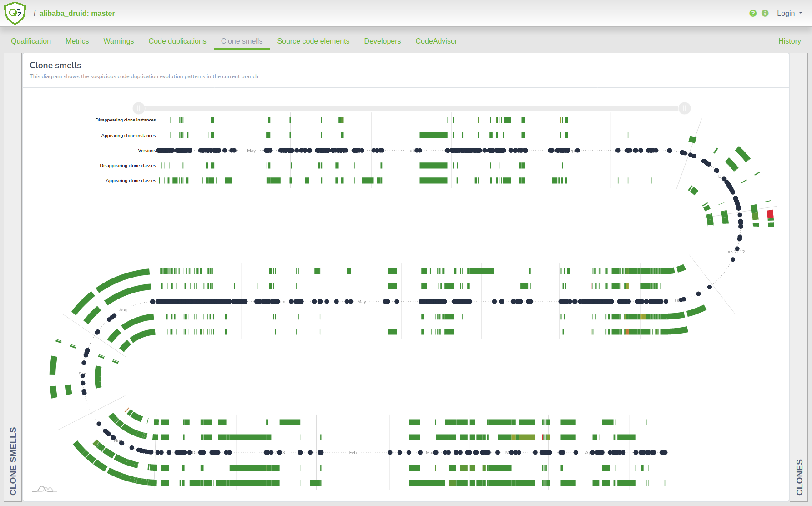
Task: Open the Warnings tab
Action: point(119,41)
